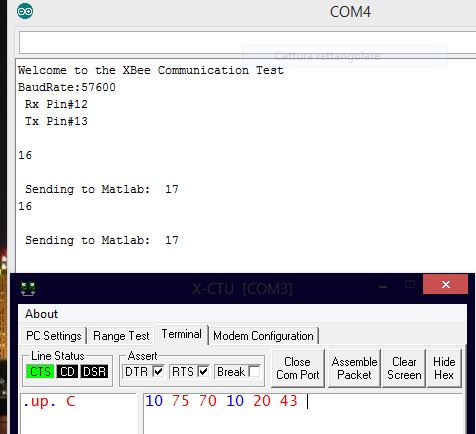Select the Terminal tab

pos(182,334)
